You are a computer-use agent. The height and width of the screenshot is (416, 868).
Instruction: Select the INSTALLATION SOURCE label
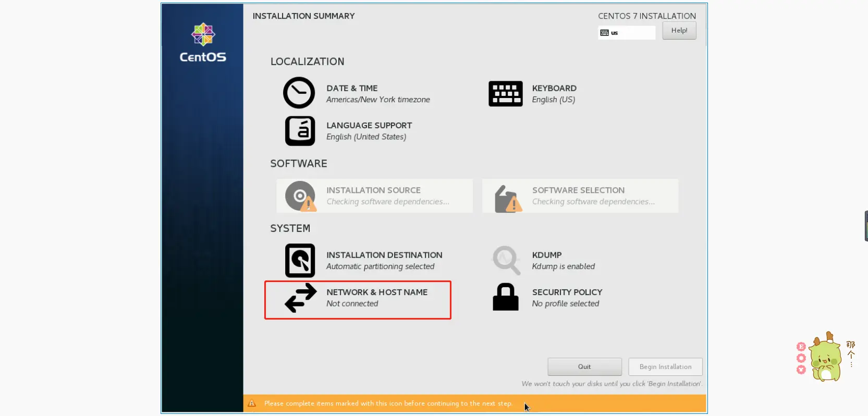tap(373, 191)
